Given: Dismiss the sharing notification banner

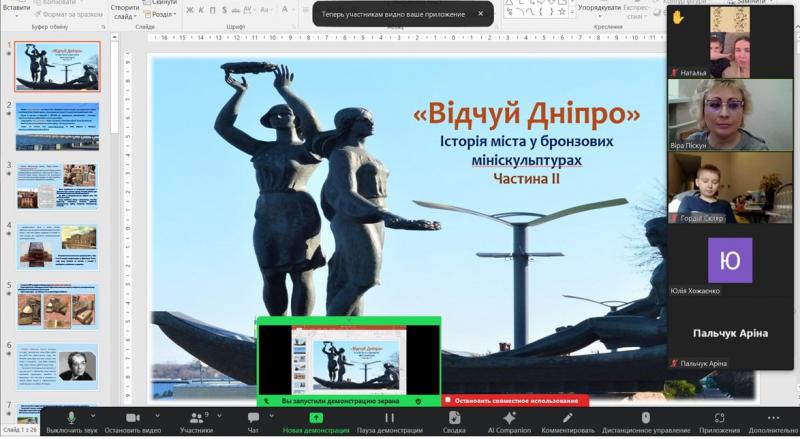Looking at the screenshot, I should (x=480, y=14).
